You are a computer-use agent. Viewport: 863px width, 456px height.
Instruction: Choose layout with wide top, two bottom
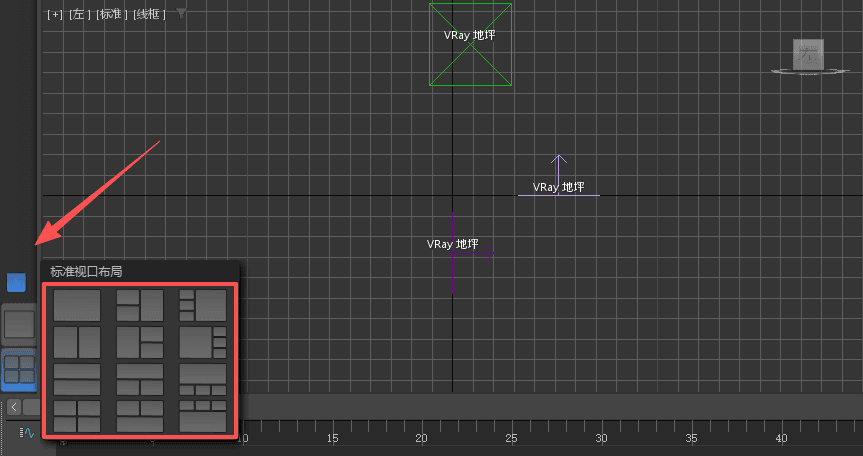[140, 379]
